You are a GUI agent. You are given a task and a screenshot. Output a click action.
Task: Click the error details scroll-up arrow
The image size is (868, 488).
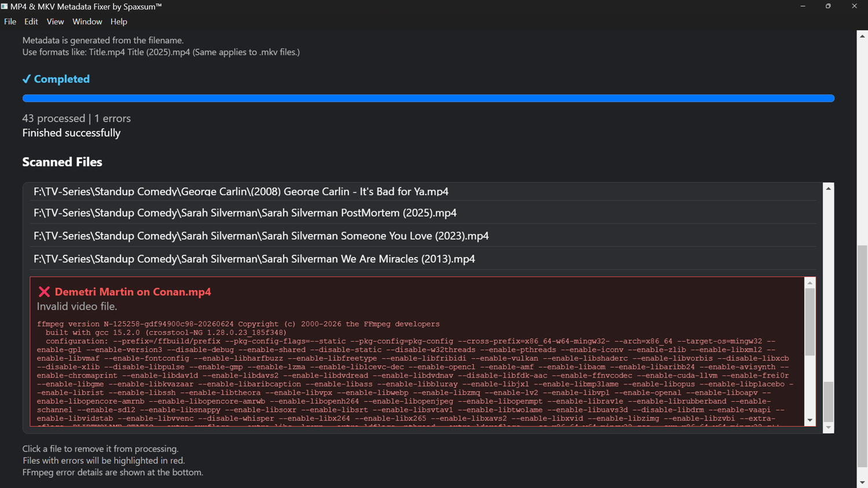click(810, 282)
